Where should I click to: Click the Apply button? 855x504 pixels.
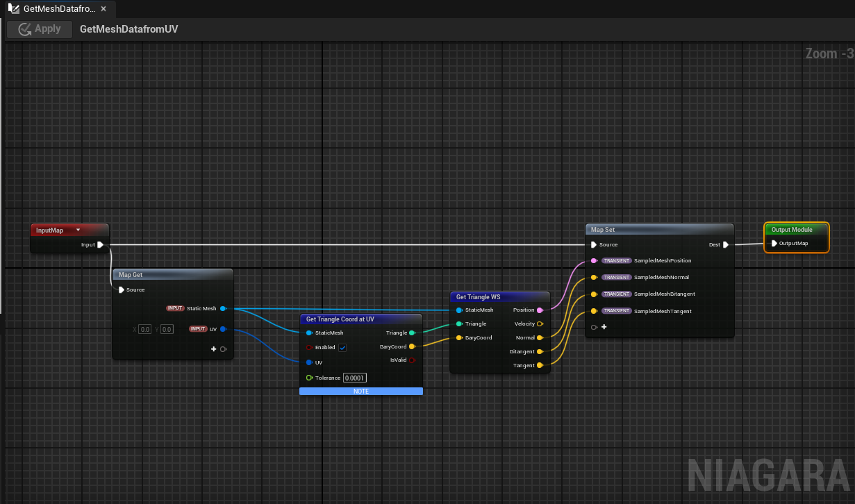(x=39, y=29)
